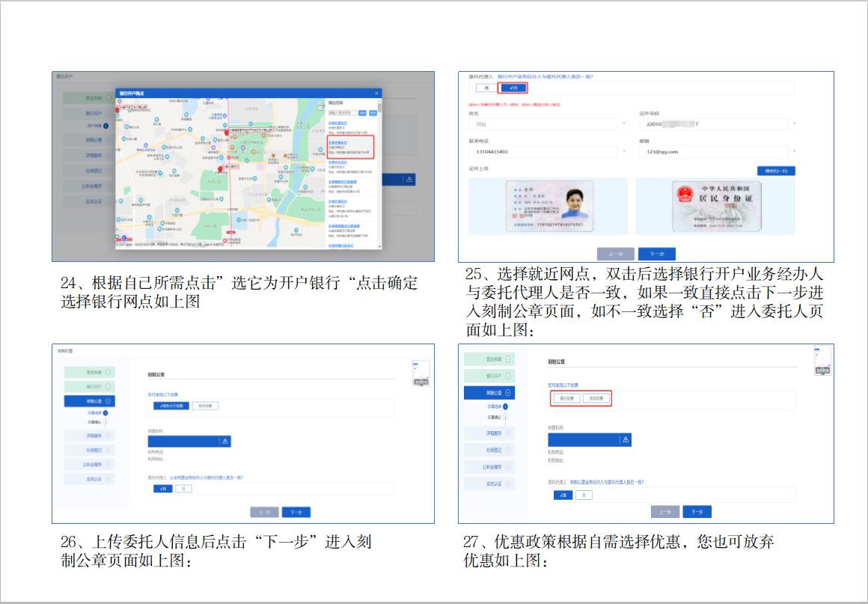Click the red pin at the map's left edge

point(117,110)
